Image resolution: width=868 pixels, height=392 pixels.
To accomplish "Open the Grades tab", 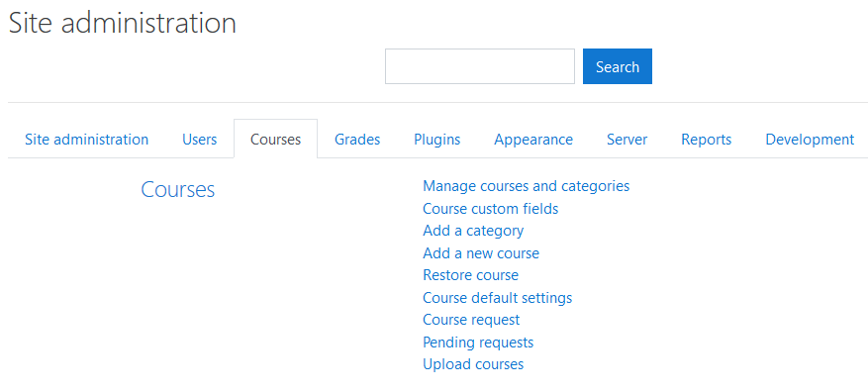I will [x=357, y=140].
